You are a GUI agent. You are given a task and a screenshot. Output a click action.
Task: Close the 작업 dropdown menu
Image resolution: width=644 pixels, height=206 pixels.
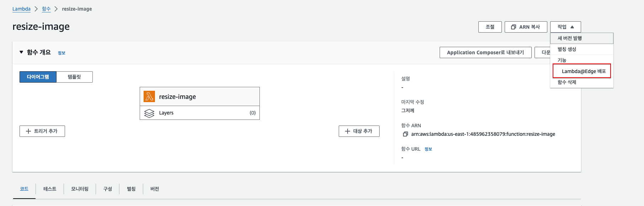click(565, 27)
